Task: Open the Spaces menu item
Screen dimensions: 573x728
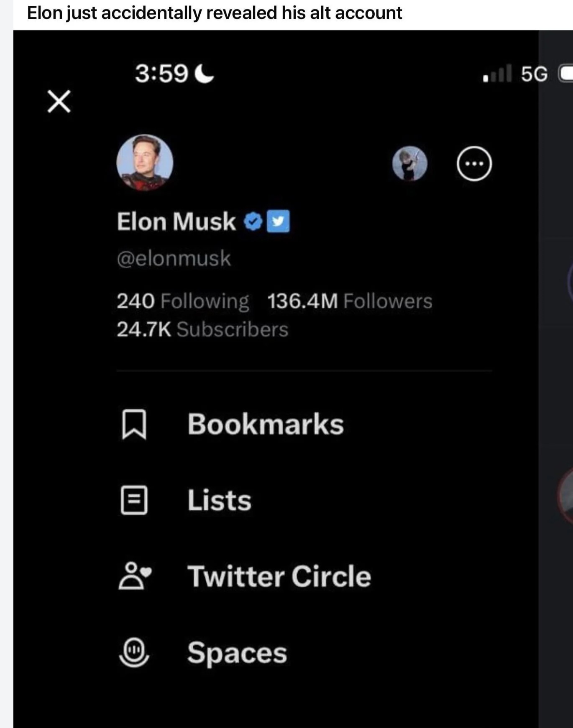Action: pos(237,653)
